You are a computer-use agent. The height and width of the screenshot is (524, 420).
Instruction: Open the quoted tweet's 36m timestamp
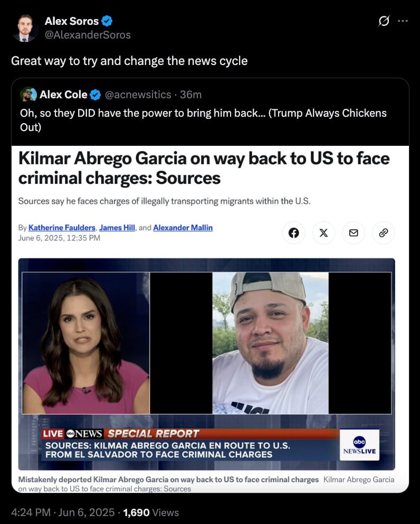tap(190, 95)
